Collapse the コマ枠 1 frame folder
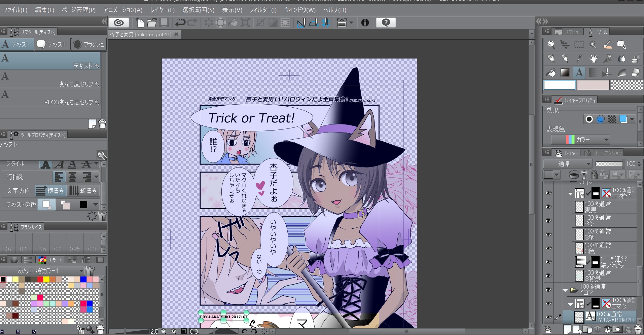 click(x=570, y=194)
